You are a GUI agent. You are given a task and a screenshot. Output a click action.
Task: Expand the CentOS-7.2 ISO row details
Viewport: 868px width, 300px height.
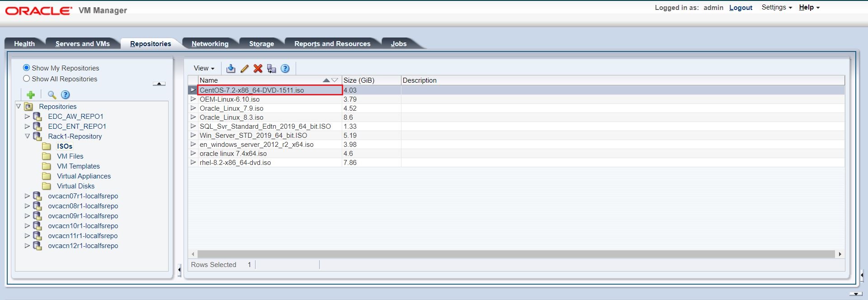click(x=193, y=90)
